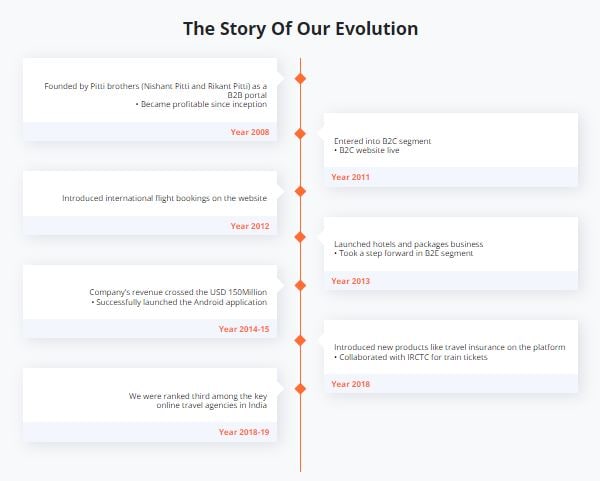This screenshot has width=600, height=481.
Task: Click the IRCTC train tickets collaboration text
Action: click(x=413, y=357)
